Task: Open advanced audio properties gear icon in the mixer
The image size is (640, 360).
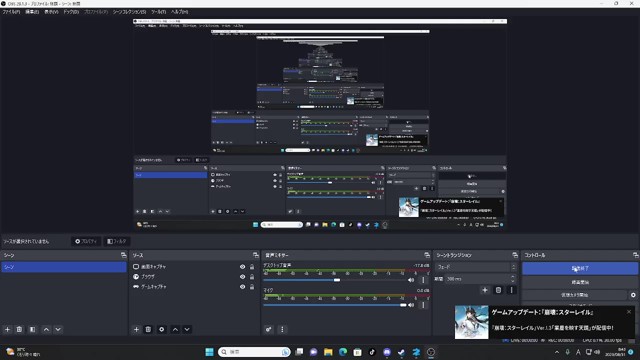Action: (x=269, y=329)
